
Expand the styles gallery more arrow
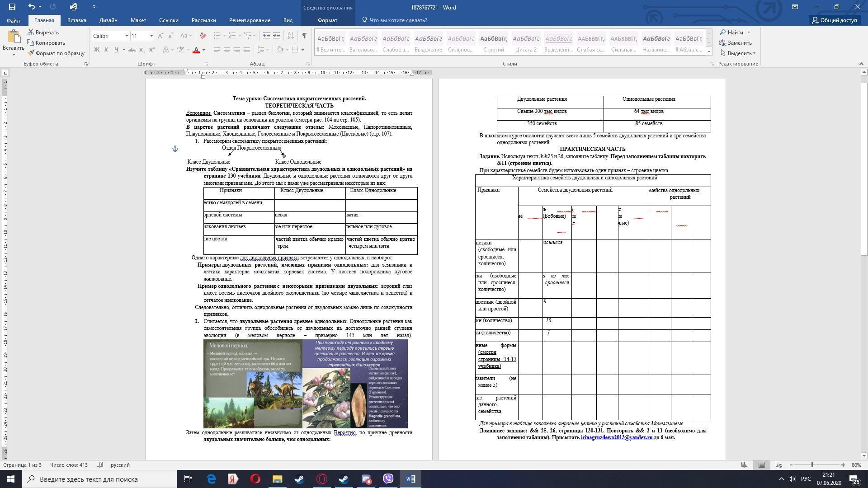pos(709,52)
